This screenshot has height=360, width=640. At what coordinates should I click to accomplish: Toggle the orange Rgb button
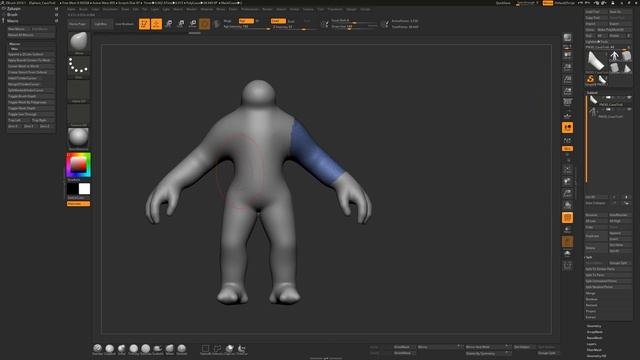[x=246, y=21]
